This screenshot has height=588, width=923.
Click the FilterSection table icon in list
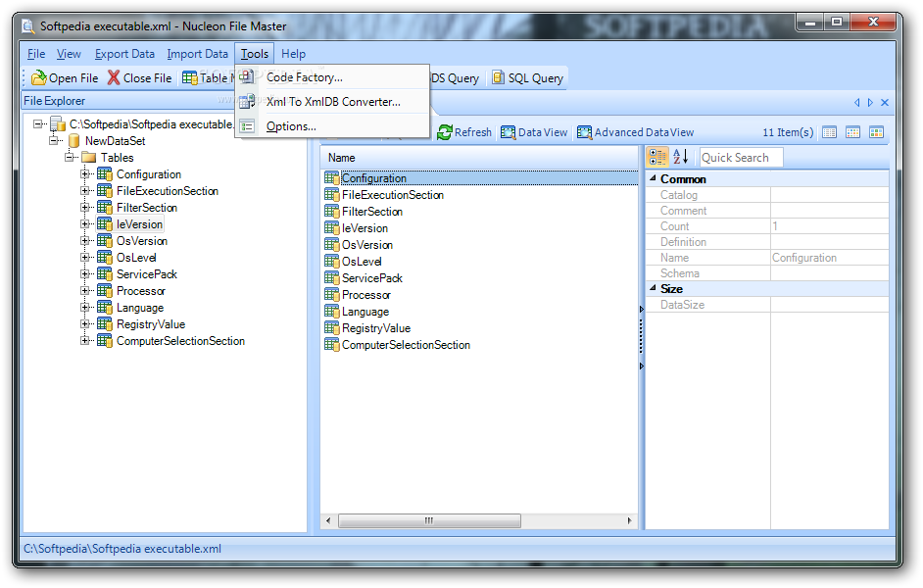332,212
